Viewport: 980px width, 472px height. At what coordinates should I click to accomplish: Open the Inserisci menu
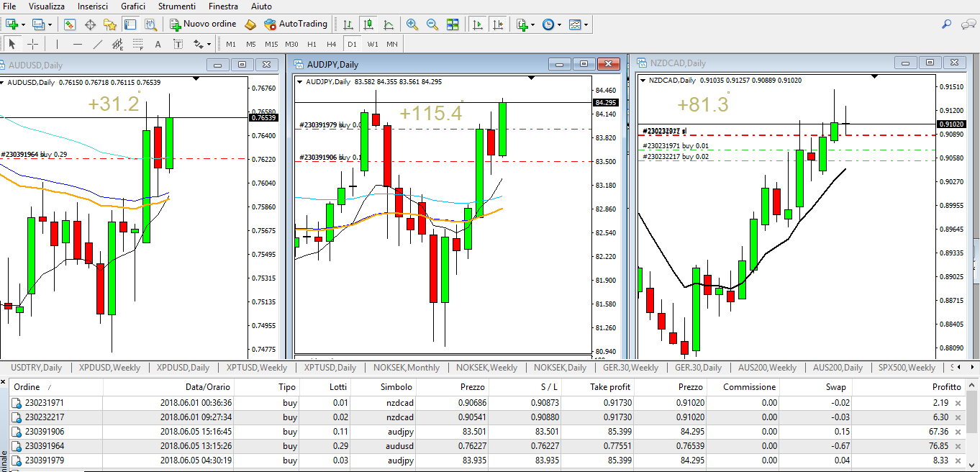[x=94, y=6]
